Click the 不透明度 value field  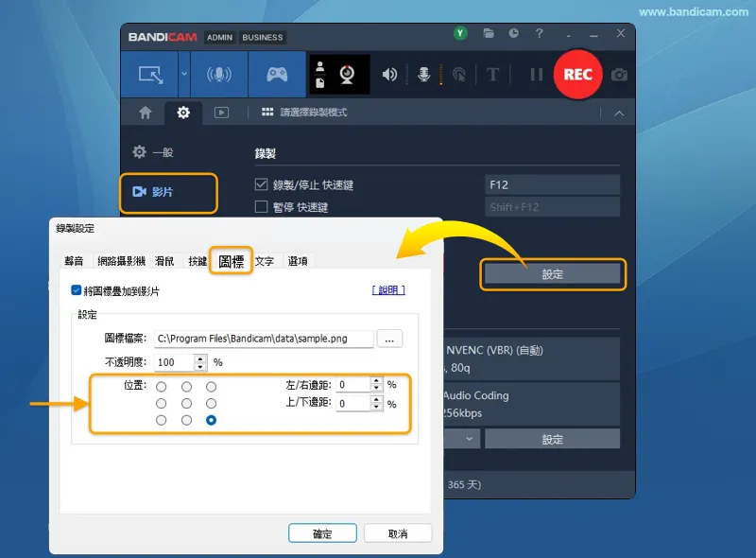174,362
